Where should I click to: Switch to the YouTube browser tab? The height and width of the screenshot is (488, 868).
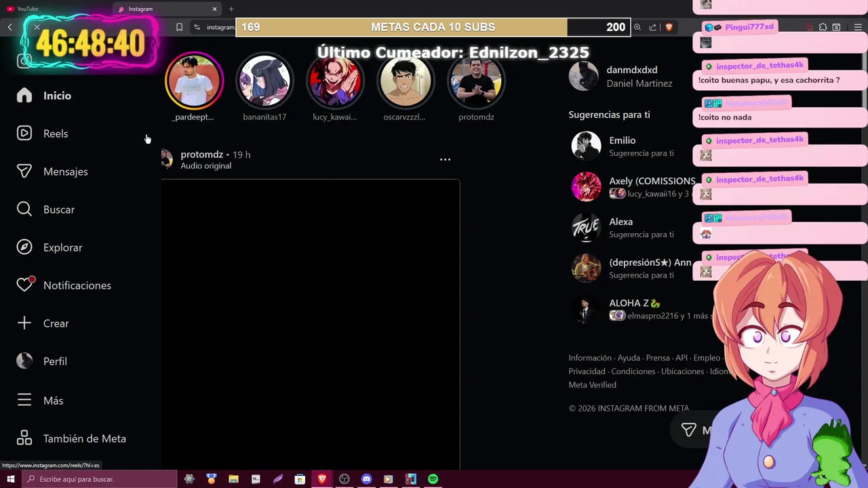pos(57,9)
